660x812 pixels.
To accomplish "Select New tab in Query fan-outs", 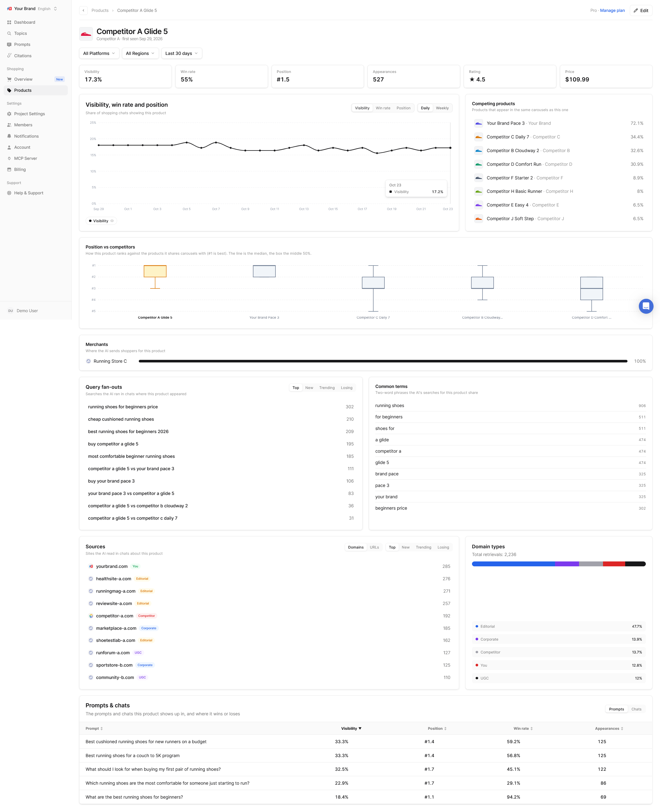I will [x=309, y=388].
